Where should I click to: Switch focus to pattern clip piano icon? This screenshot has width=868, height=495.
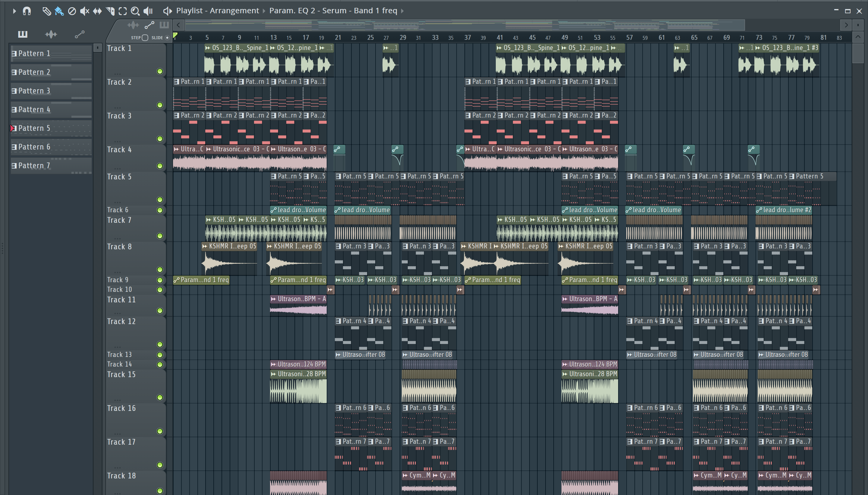(164, 25)
